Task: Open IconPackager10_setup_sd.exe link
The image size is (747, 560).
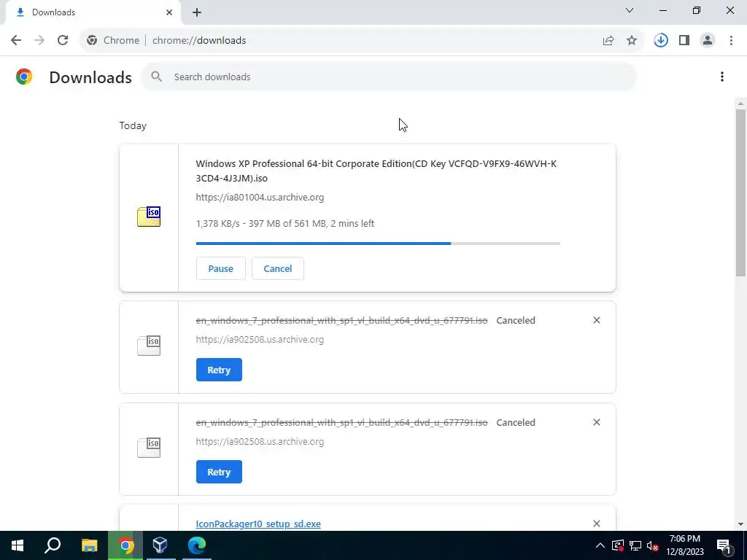Action: pos(258,524)
